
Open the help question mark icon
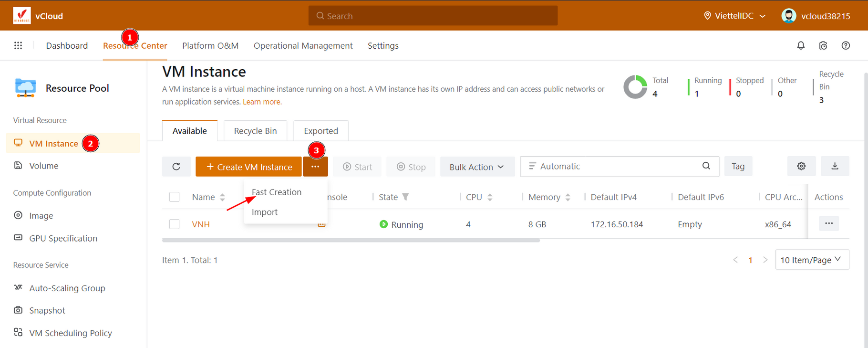point(846,45)
